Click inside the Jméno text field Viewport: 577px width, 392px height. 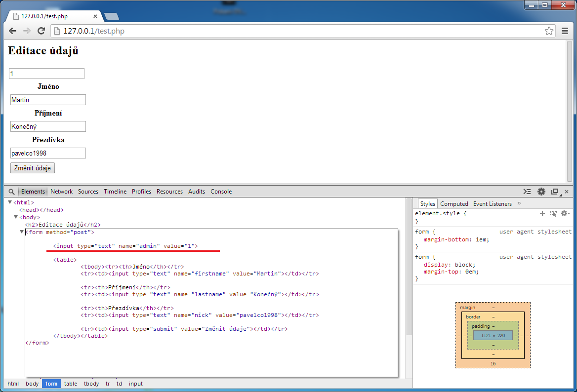tap(47, 99)
